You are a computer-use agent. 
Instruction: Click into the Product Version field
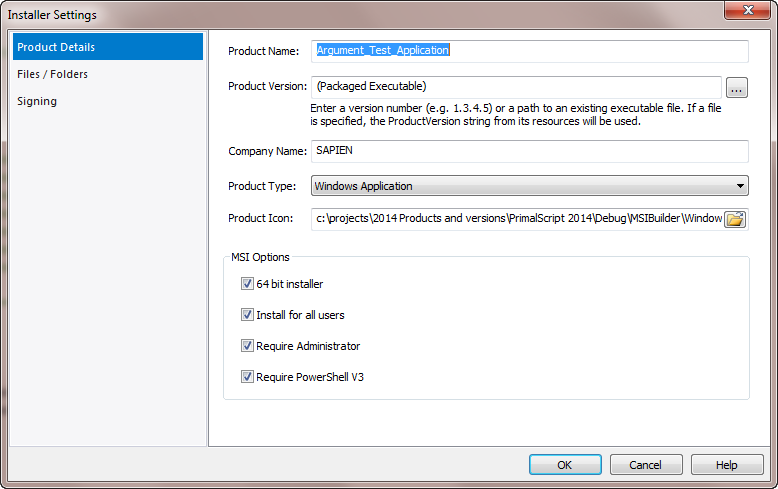(516, 87)
